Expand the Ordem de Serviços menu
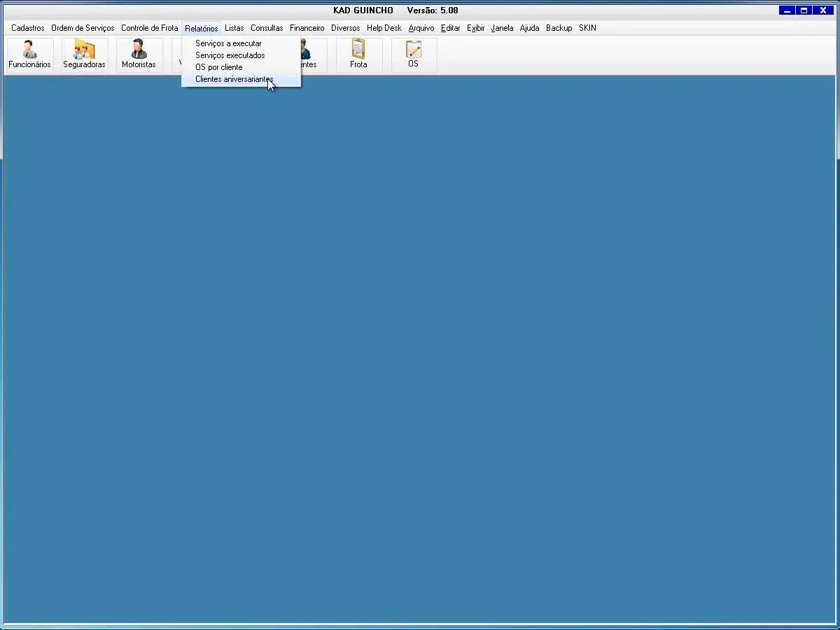This screenshot has height=630, width=840. click(x=83, y=28)
